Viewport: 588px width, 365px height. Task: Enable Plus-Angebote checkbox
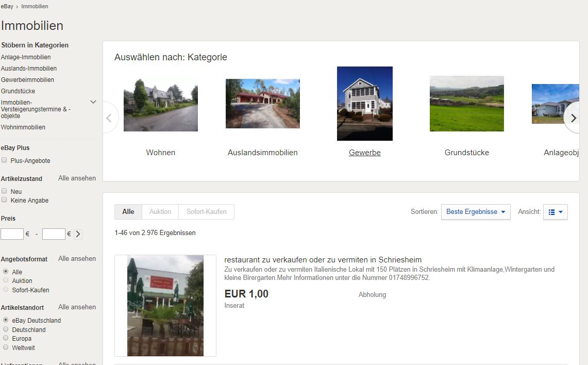tap(4, 160)
